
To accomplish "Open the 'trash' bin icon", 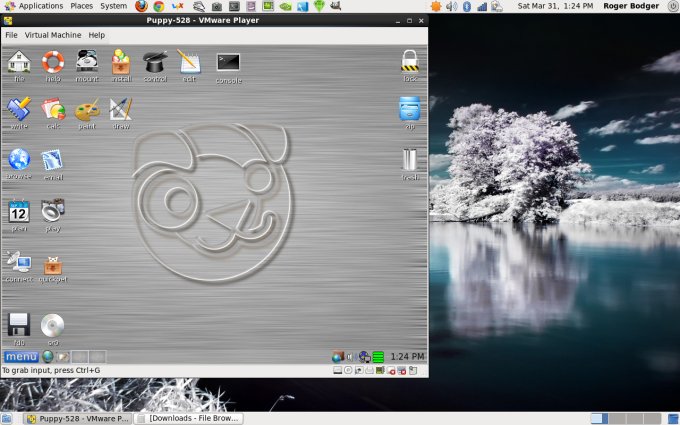I will point(409,160).
